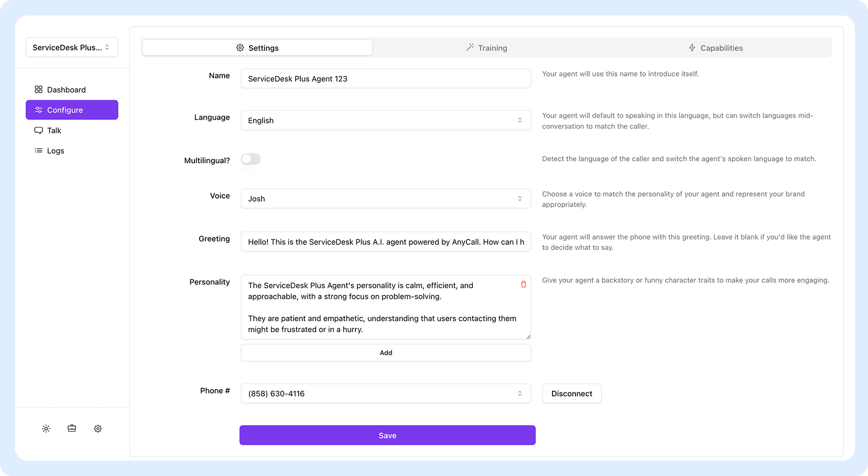Expand the Voice dropdown showing Josh
The image size is (868, 476).
(x=385, y=198)
